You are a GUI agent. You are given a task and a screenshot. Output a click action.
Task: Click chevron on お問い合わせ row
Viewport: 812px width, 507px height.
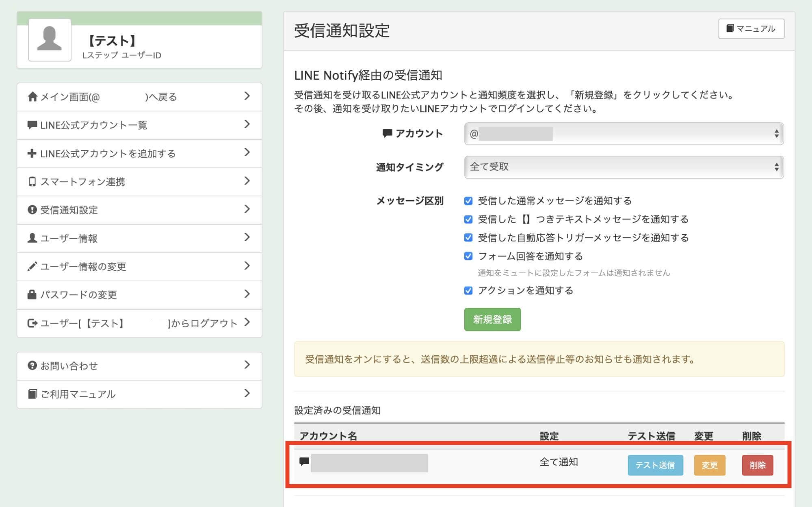coord(247,365)
